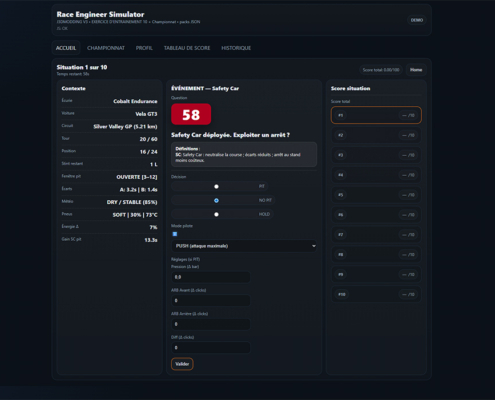495x400 pixels.
Task: Click the Gain SC pit 13.3s value
Action: [151, 240]
